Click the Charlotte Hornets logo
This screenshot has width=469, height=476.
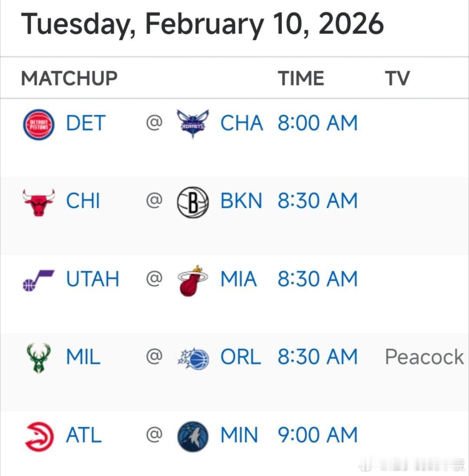click(193, 124)
